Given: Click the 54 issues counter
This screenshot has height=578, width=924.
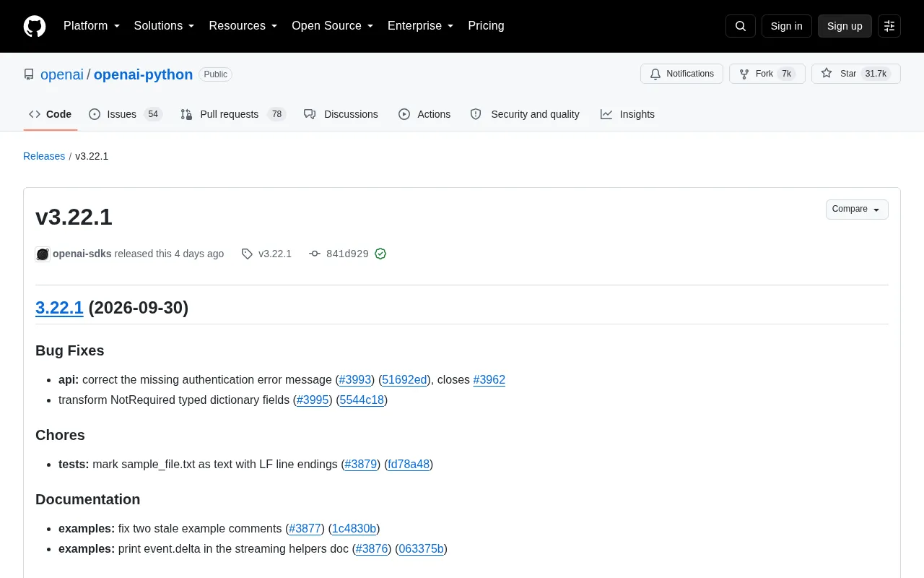Looking at the screenshot, I should point(152,114).
